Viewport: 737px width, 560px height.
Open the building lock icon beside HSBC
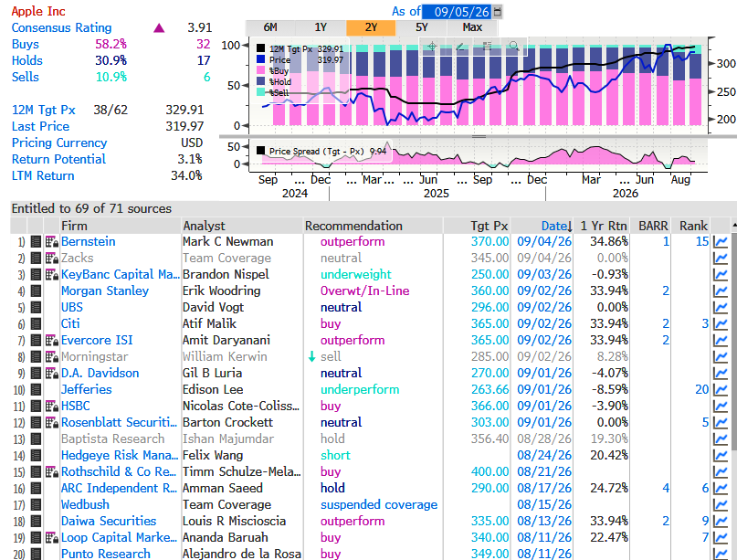52,407
